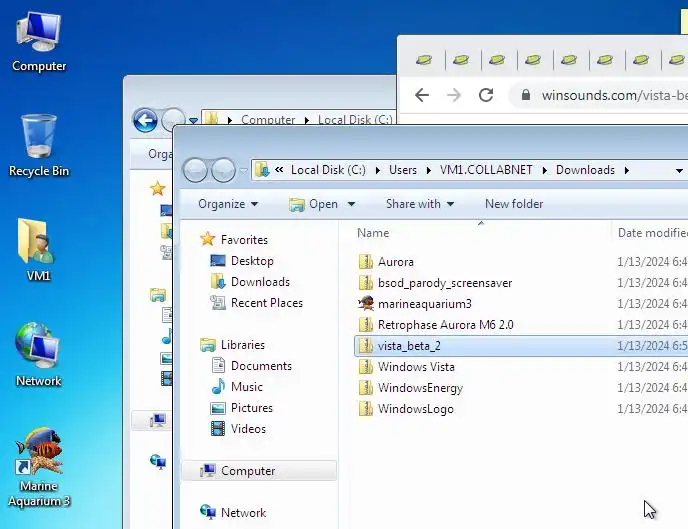
Task: Click Computer in the rear window's address path
Action: (x=268, y=119)
